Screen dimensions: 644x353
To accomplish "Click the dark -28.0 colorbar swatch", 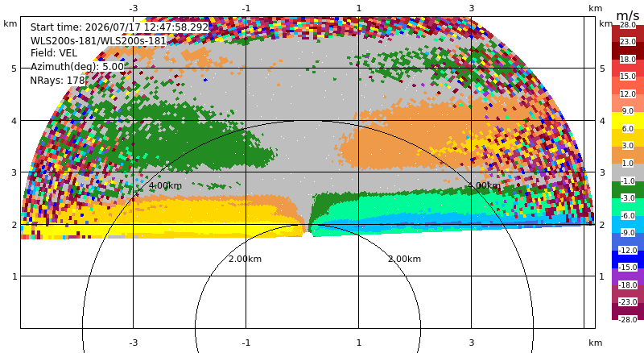I will [x=628, y=311].
